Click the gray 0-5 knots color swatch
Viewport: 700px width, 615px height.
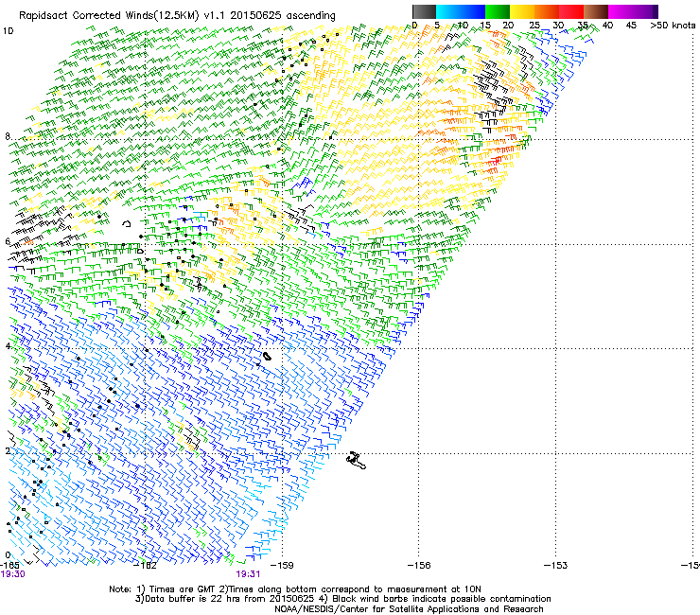click(424, 11)
